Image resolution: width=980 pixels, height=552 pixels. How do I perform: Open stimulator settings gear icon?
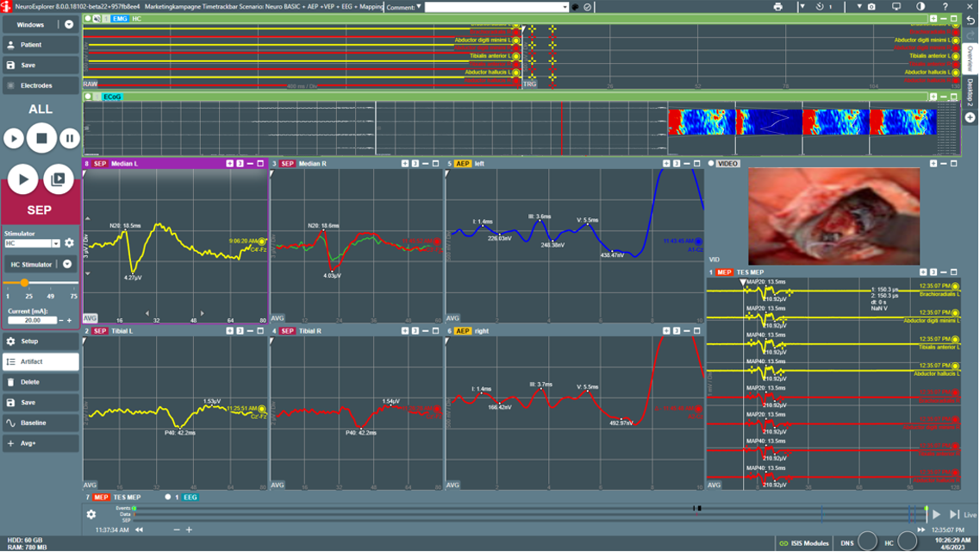[69, 243]
